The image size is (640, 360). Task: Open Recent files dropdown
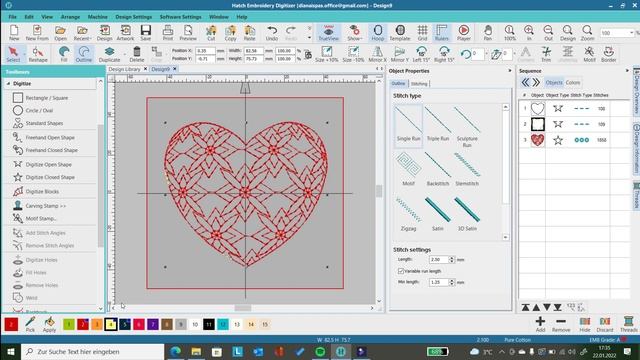coord(82,33)
